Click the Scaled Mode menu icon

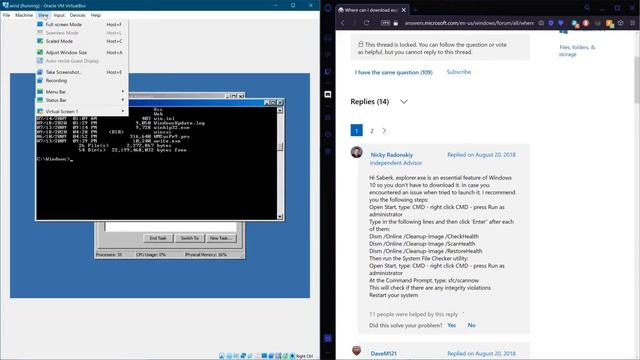click(x=40, y=41)
